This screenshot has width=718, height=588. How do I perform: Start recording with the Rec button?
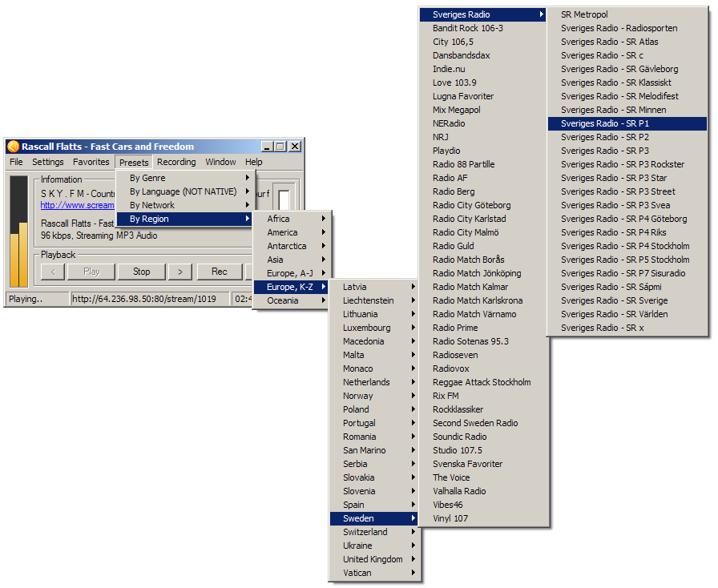click(x=220, y=272)
